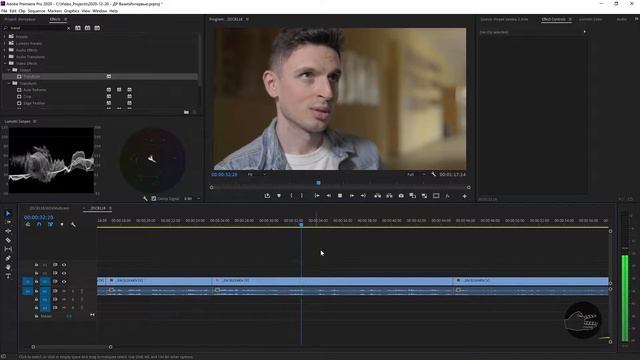Image resolution: width=640 pixels, height=360 pixels.
Task: Switch to the Project panel tab
Action: (20, 19)
